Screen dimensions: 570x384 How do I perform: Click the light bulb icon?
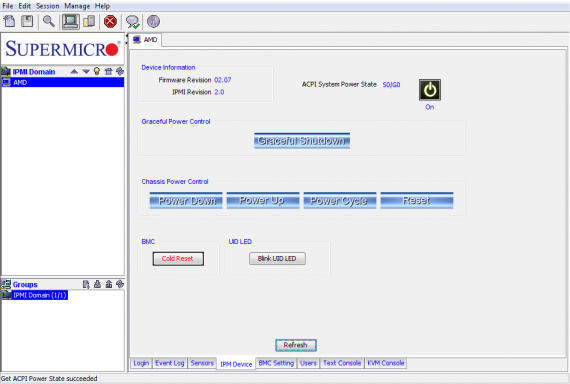click(97, 71)
